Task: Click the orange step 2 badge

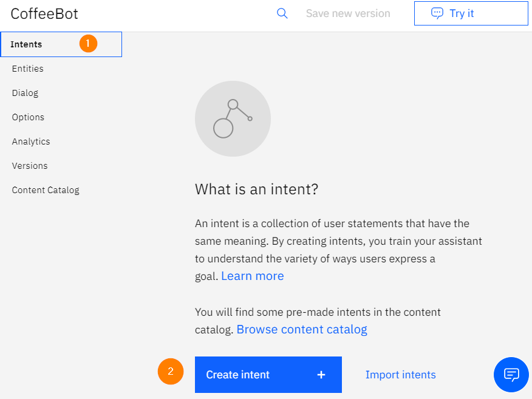Action: (x=171, y=371)
